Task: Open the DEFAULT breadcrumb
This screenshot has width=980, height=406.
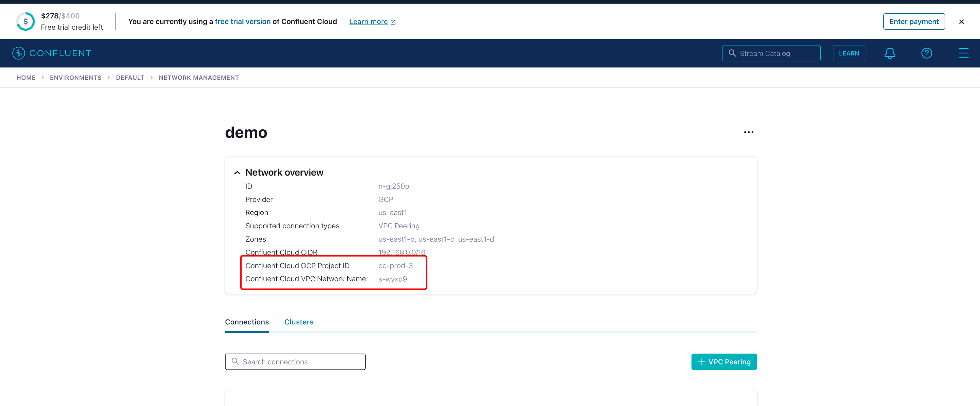Action: (x=130, y=78)
